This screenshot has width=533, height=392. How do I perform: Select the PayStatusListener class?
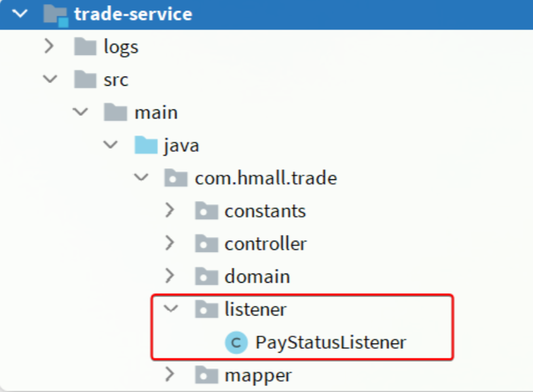[331, 342]
